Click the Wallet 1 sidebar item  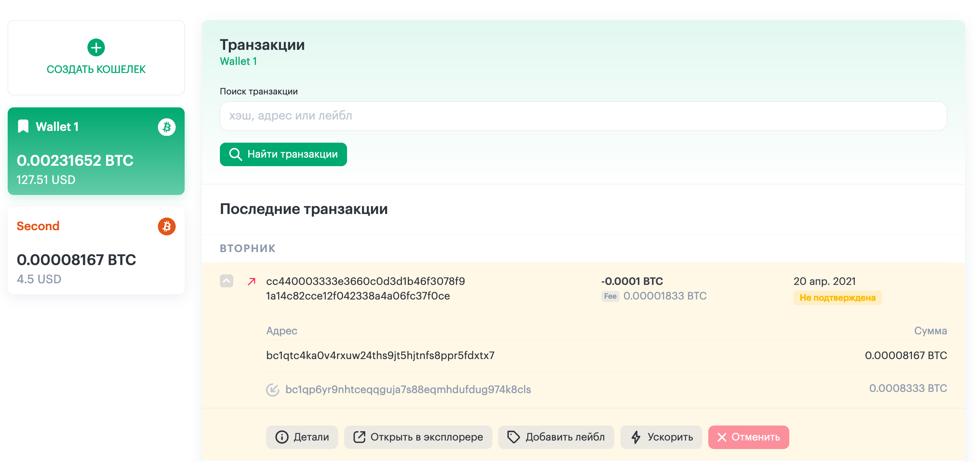click(x=96, y=152)
